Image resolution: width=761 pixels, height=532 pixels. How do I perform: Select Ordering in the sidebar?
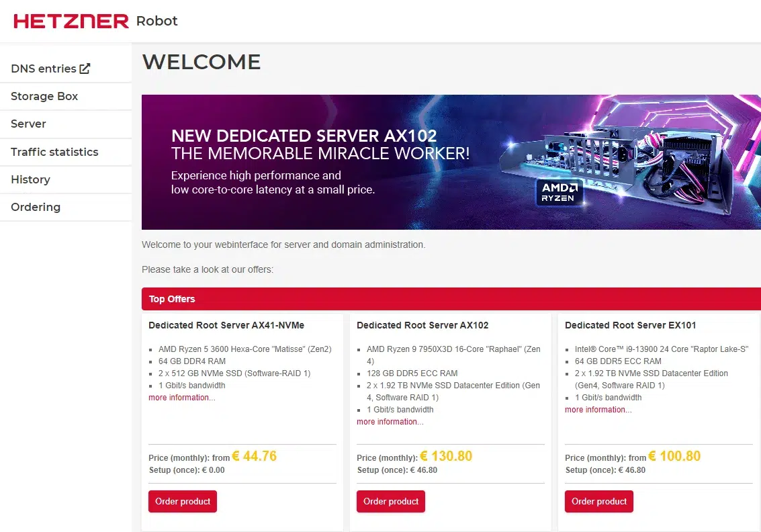[36, 208]
